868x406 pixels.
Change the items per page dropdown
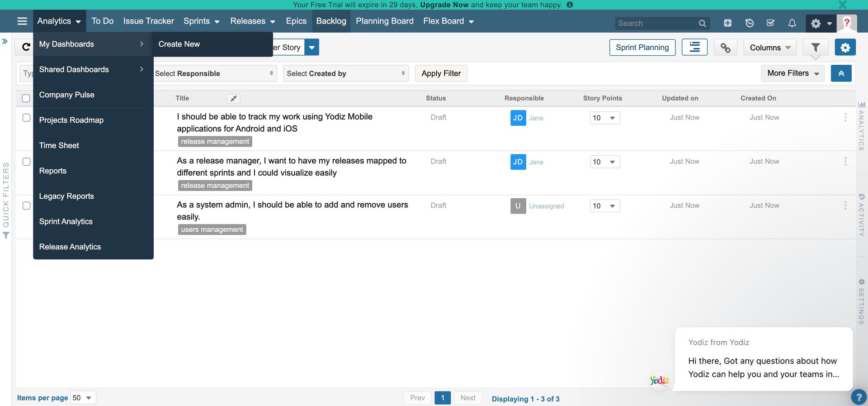point(83,398)
